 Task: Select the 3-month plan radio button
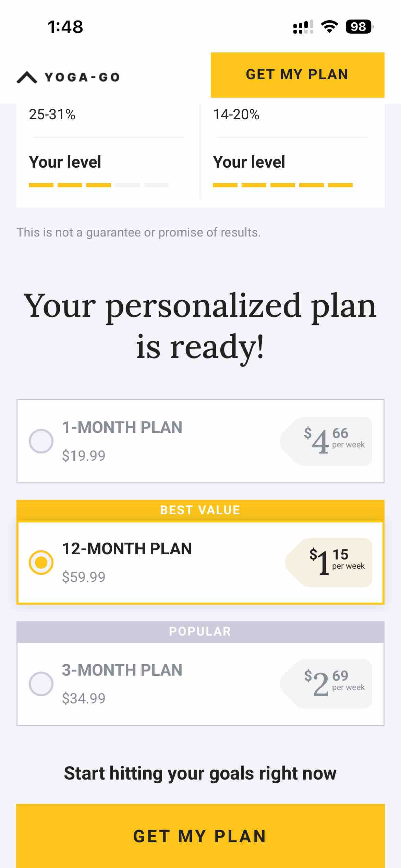click(41, 684)
